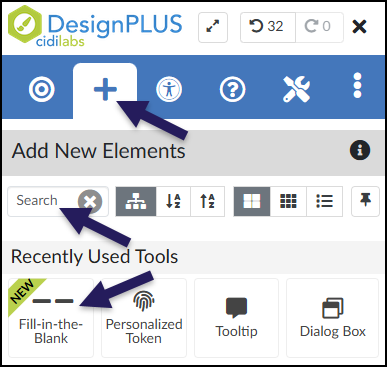Open the help question mark tab
This screenshot has width=387, height=367.
tap(232, 89)
